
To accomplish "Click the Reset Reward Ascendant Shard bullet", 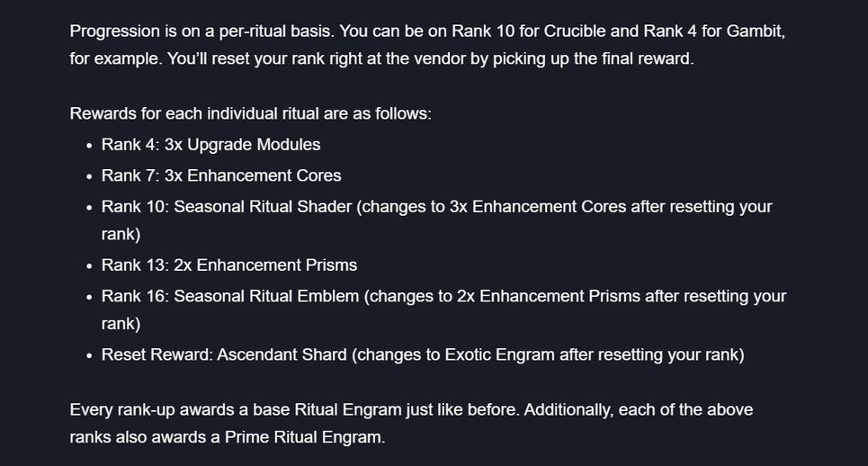I will pos(423,354).
